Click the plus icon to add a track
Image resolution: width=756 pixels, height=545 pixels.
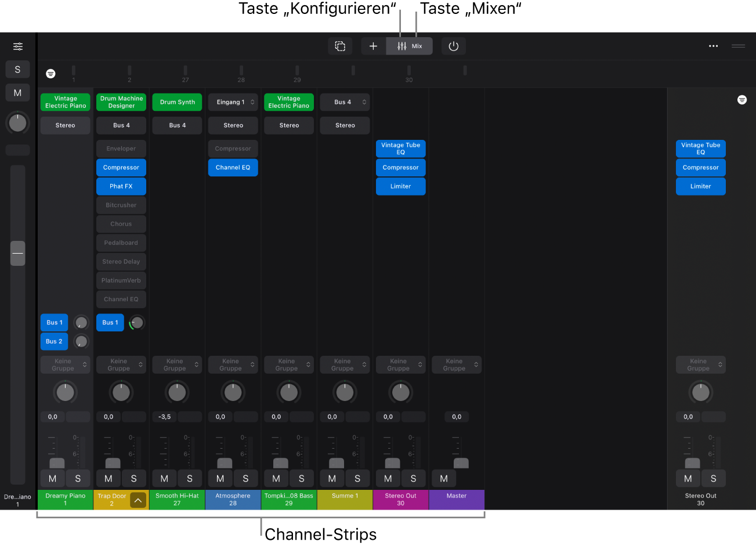373,46
